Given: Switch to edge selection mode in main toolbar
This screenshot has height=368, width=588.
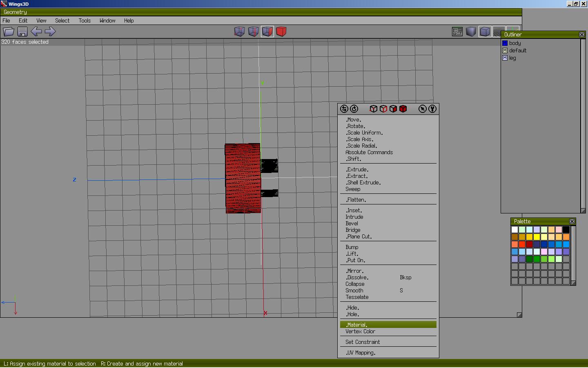Looking at the screenshot, I should 253,31.
